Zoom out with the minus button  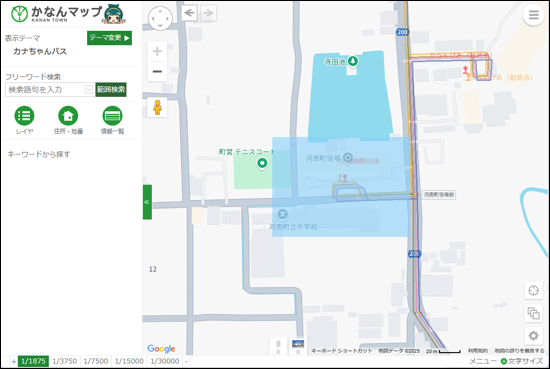click(157, 72)
